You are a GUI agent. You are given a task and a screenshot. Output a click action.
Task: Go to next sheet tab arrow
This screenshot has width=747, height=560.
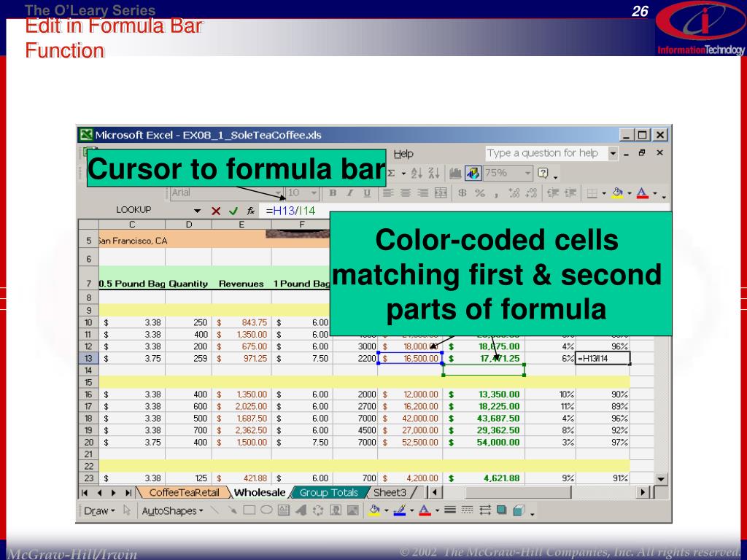(x=113, y=493)
